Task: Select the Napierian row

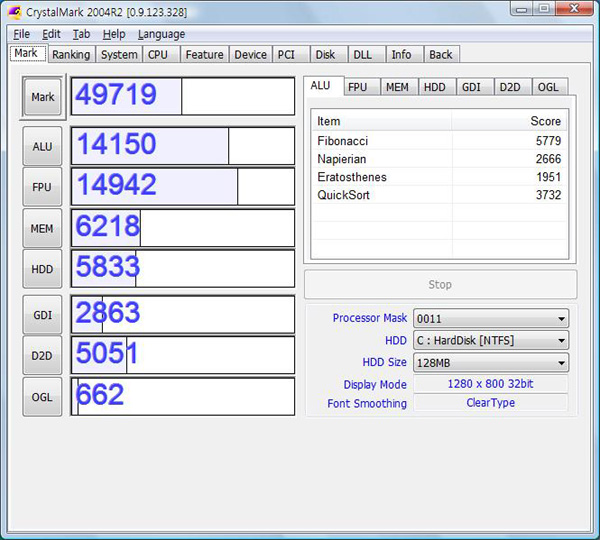Action: (439, 159)
